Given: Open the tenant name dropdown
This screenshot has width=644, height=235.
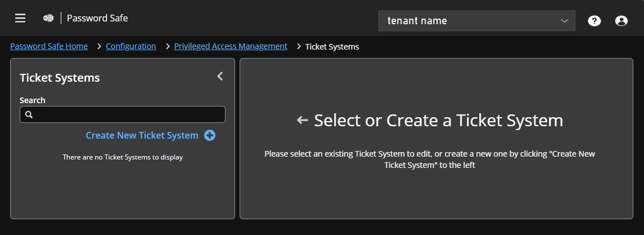Looking at the screenshot, I should (477, 21).
